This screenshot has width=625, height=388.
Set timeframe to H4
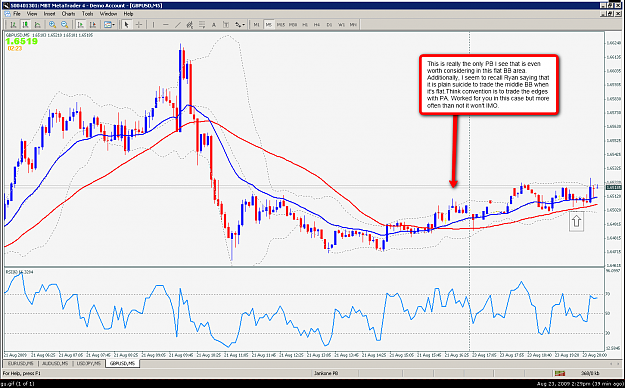point(317,25)
